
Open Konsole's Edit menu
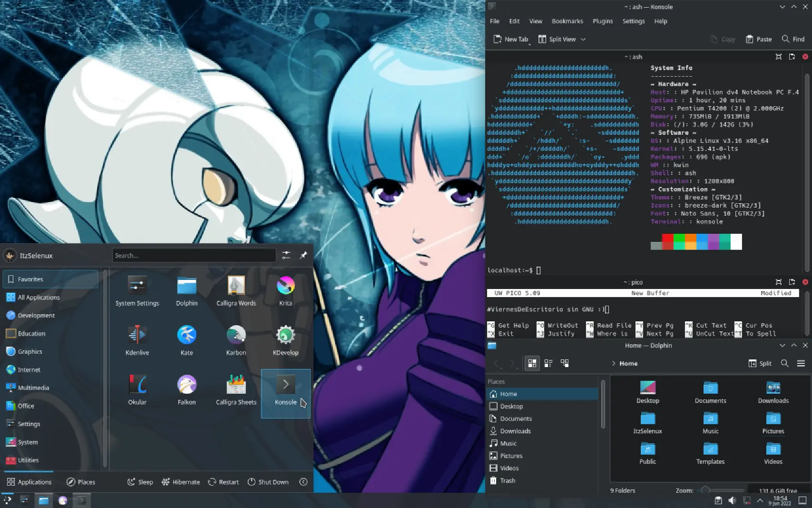click(x=514, y=21)
